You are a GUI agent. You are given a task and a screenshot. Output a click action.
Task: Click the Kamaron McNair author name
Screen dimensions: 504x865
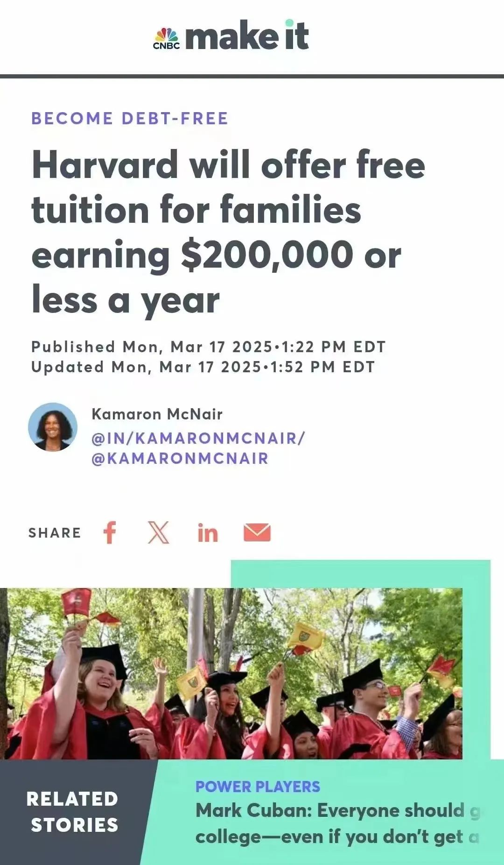tap(157, 414)
